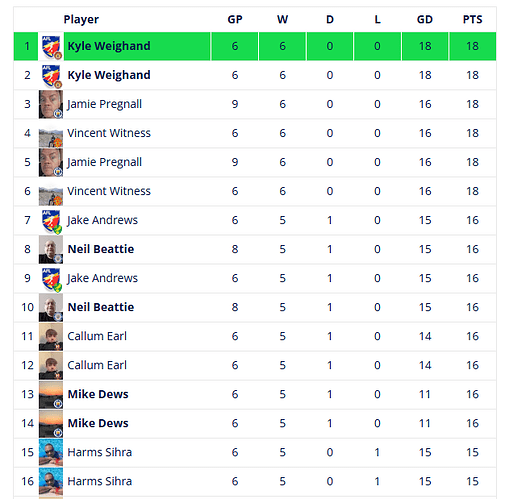
Task: Sort table by the GD column header
Action: click(425, 19)
